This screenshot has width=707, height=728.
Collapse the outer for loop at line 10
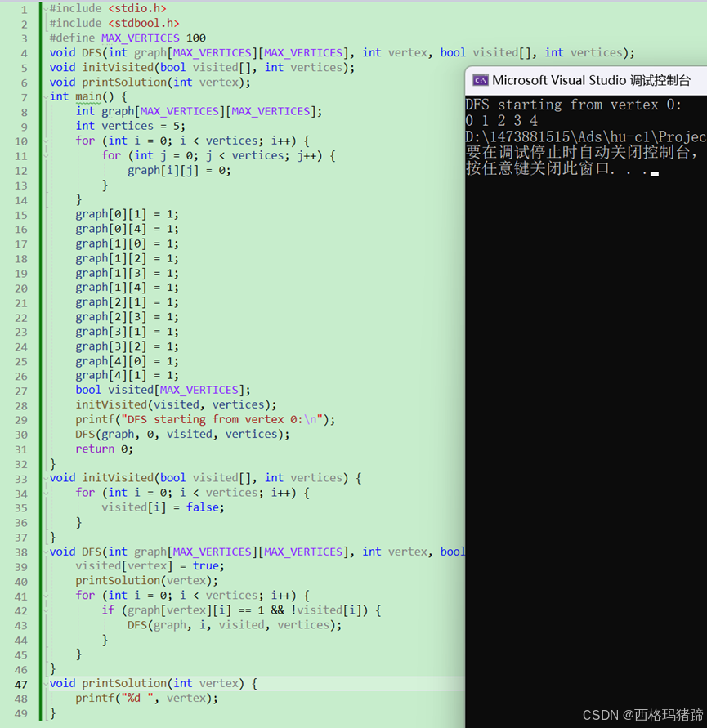tap(46, 141)
